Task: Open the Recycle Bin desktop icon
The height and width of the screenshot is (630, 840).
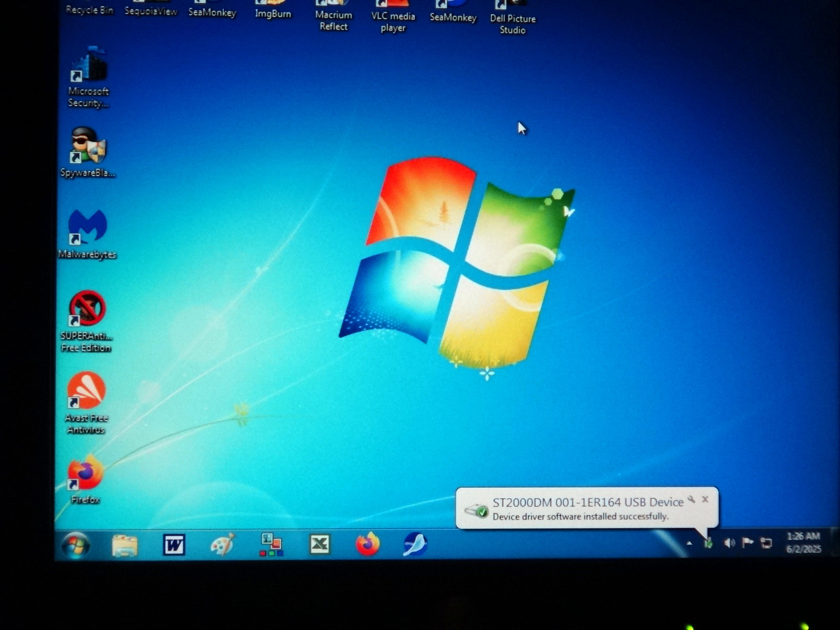Action: click(89, 7)
